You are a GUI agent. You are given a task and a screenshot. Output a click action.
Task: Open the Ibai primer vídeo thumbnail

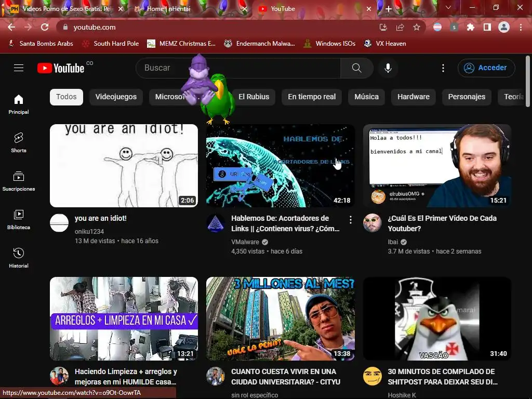pyautogui.click(x=437, y=166)
